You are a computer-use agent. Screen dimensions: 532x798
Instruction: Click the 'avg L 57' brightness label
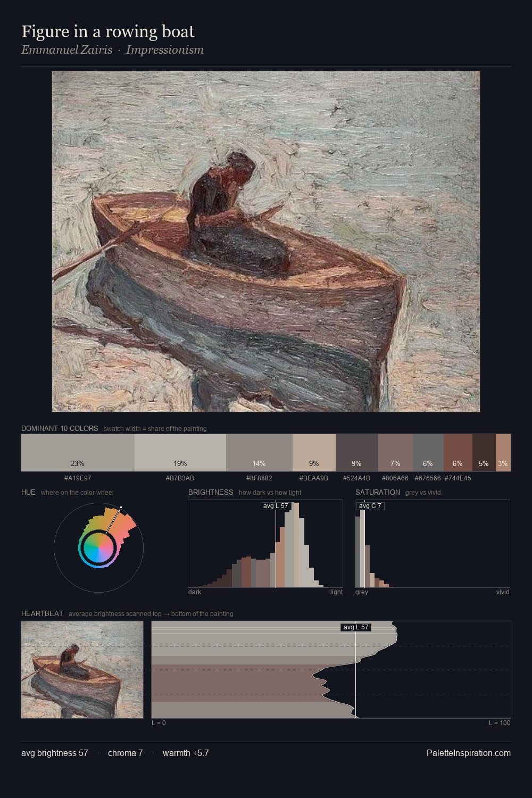tap(276, 506)
